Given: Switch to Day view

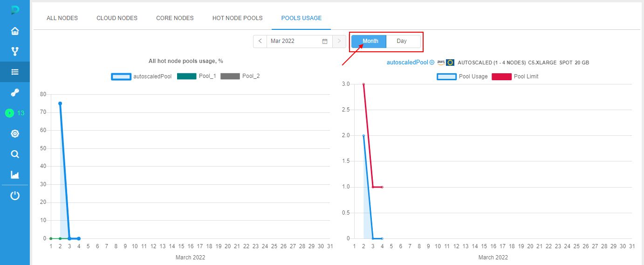Looking at the screenshot, I should [x=403, y=41].
